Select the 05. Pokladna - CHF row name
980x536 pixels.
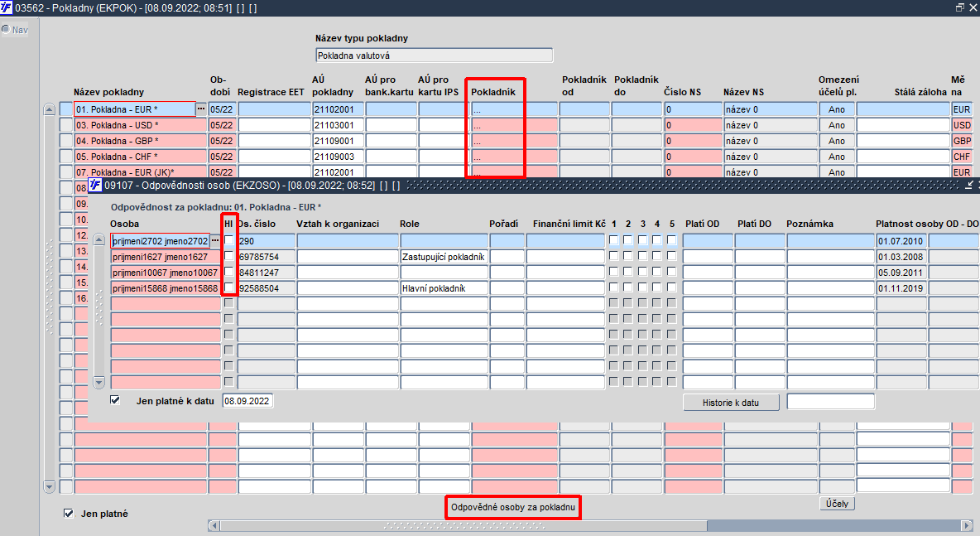click(141, 157)
